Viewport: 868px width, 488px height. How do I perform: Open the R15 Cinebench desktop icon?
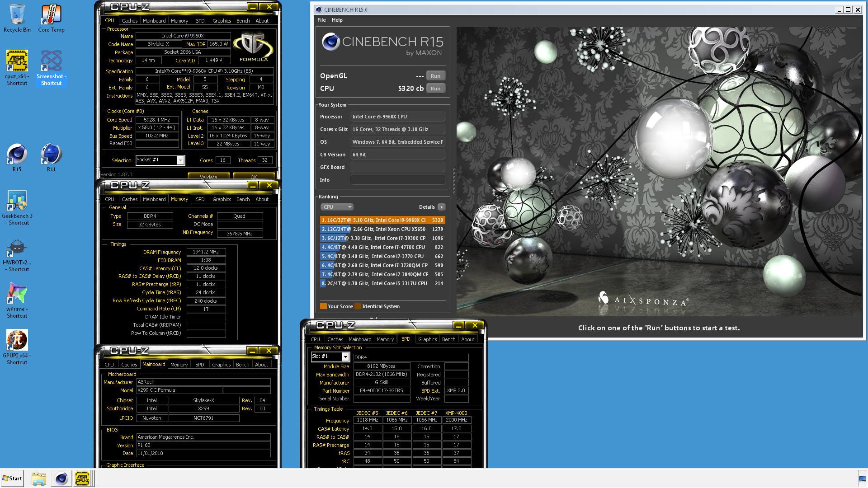point(17,157)
